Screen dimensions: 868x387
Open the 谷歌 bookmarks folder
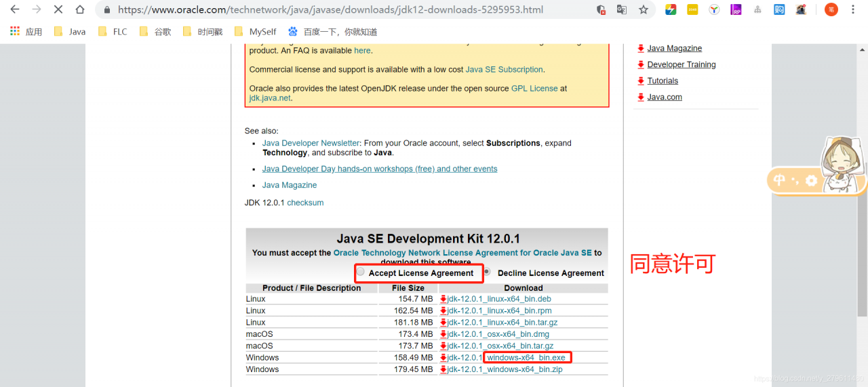tap(155, 32)
